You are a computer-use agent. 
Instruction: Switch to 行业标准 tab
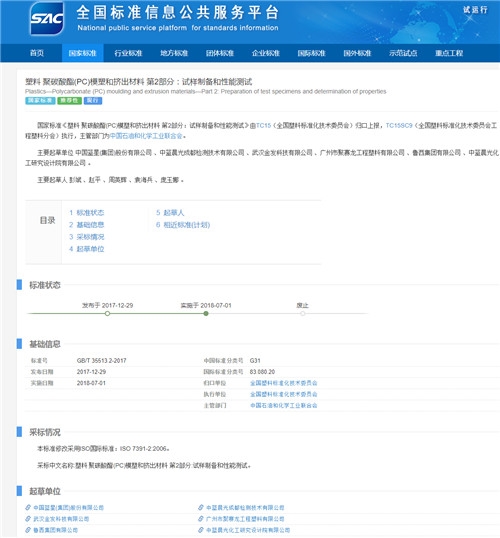pos(128,53)
